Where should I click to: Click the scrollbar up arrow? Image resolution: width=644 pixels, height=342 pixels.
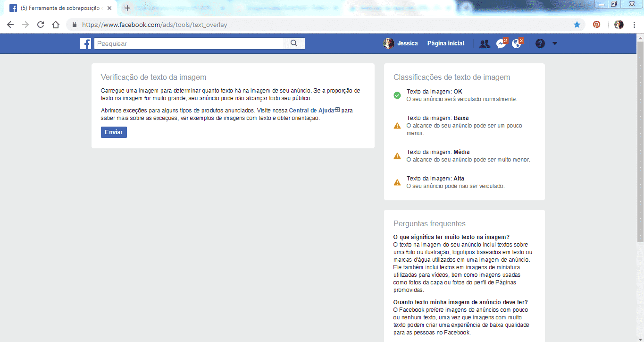[640, 37]
